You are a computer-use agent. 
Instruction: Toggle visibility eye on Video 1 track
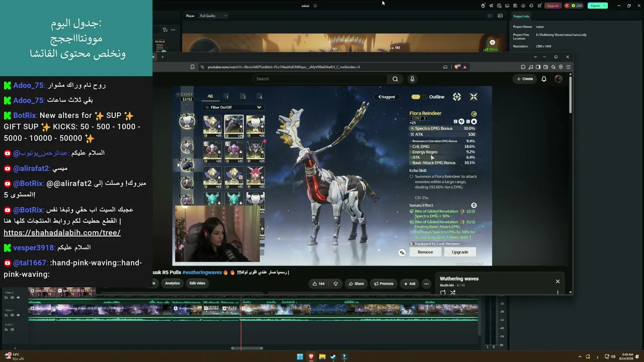tap(18, 315)
